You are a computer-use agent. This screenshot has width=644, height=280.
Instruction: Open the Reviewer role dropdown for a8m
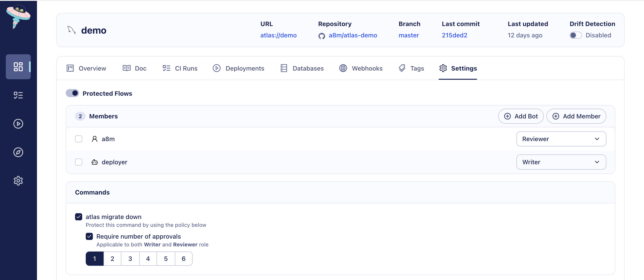tap(561, 139)
